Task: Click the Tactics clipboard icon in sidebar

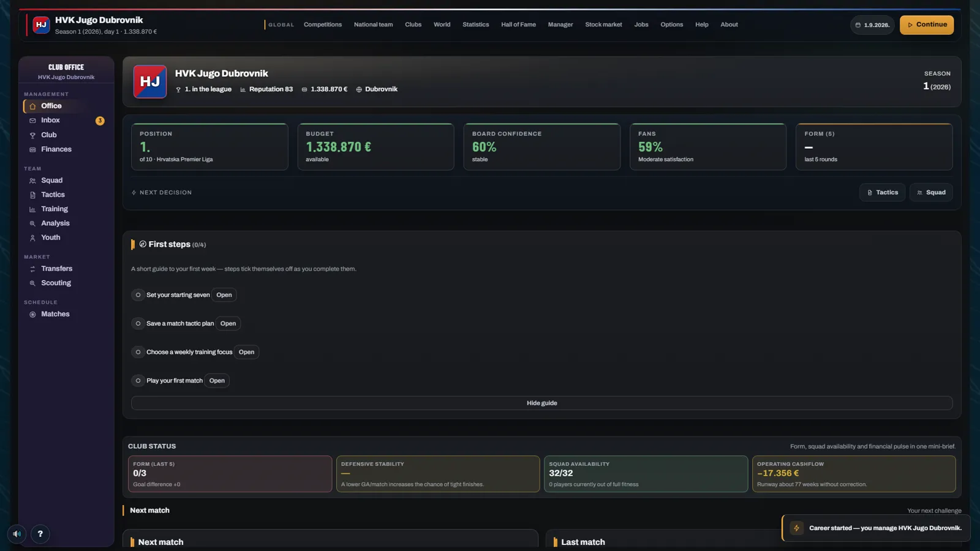Action: click(x=32, y=195)
